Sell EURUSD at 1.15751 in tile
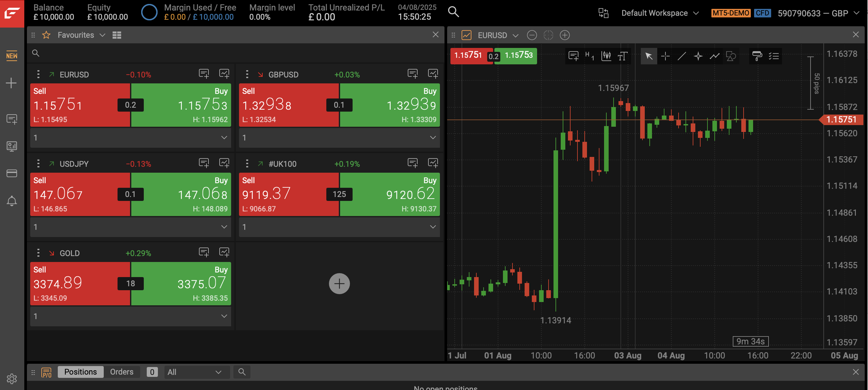Viewport: 868px width, 390px height. [80, 105]
